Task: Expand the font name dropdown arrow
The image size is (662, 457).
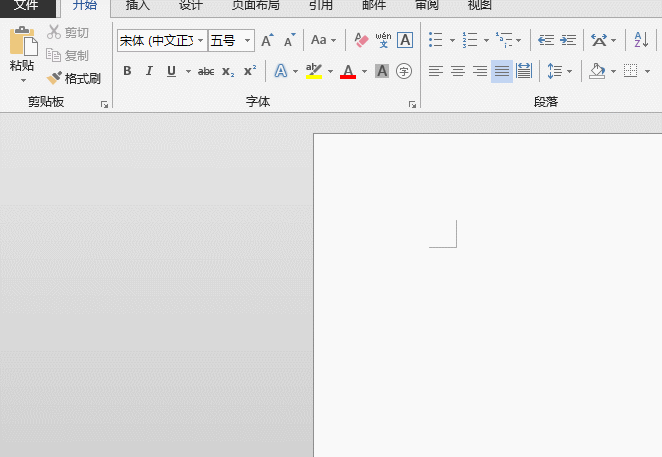Action: pos(201,41)
